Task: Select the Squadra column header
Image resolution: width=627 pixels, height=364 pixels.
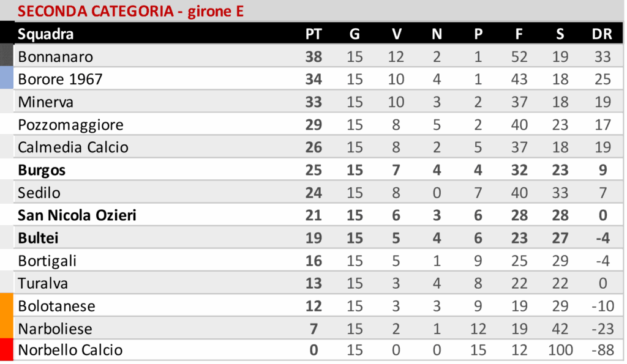Action: coord(45,34)
